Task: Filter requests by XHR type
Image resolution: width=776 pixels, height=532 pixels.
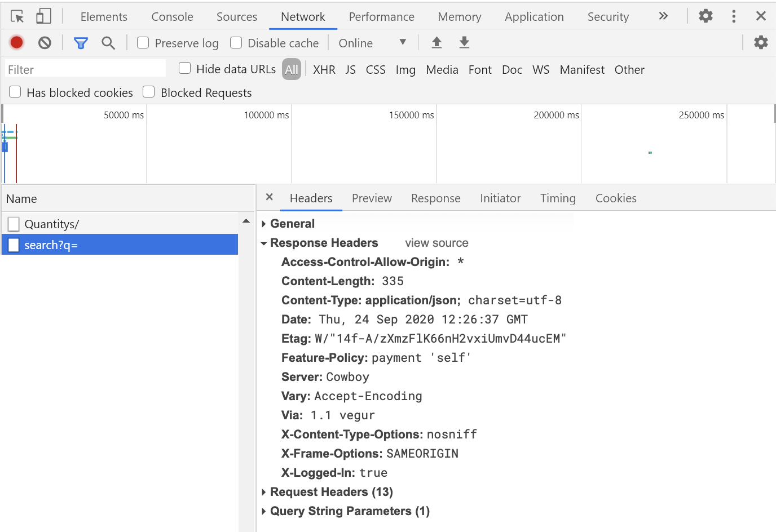Action: [324, 69]
